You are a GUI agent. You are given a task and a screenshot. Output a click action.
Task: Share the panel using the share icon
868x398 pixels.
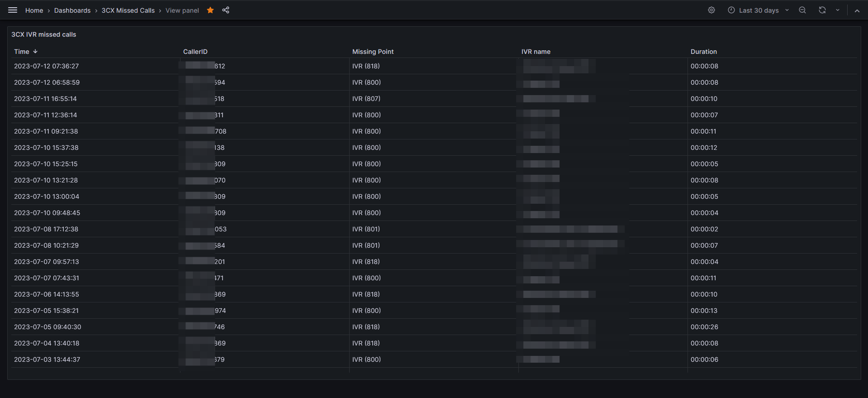(x=226, y=10)
